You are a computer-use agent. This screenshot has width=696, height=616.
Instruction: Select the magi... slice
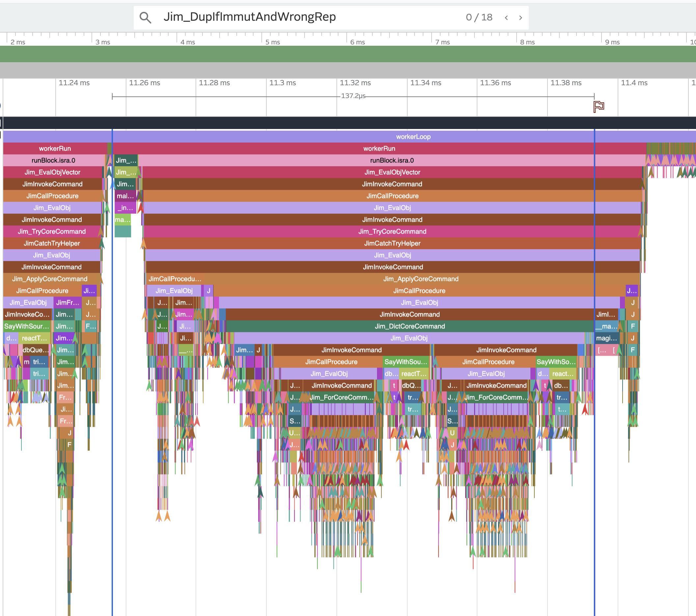[x=606, y=338]
